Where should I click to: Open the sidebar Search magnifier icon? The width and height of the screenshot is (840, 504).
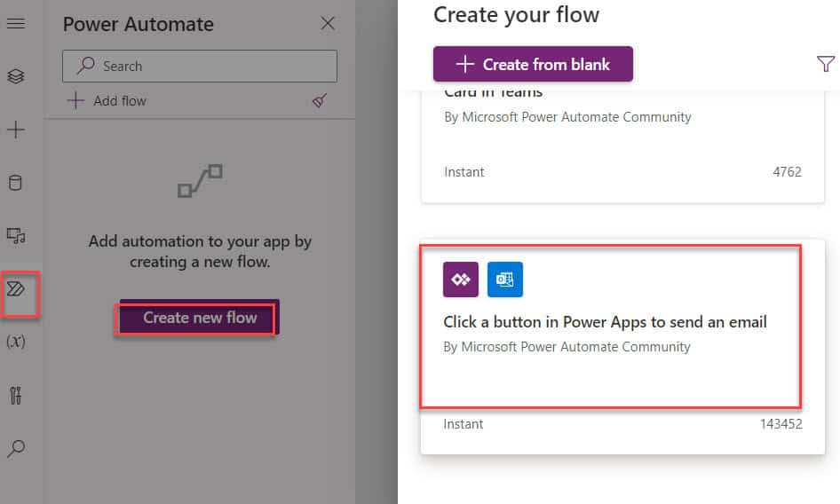coord(15,448)
